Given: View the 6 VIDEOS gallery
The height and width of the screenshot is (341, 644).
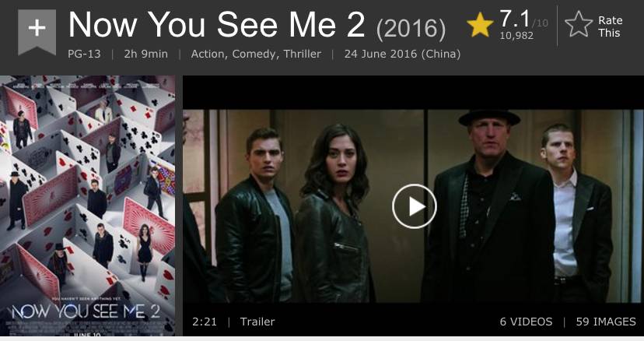Looking at the screenshot, I should [x=526, y=322].
